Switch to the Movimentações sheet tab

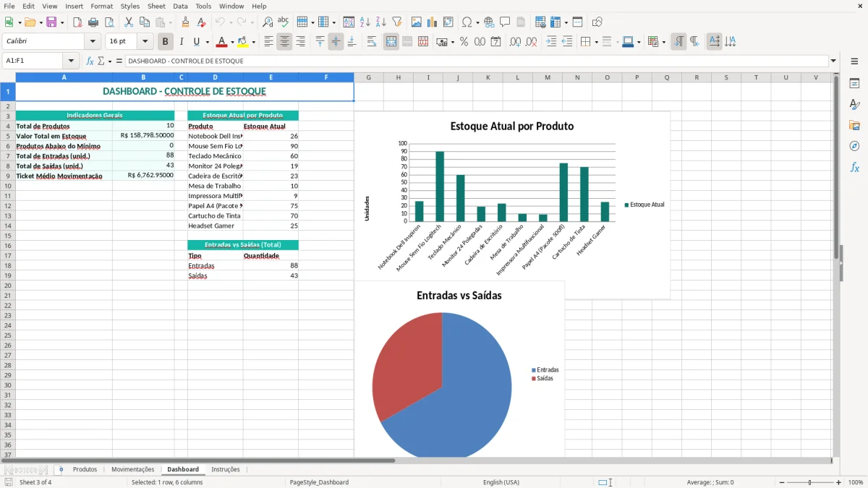(132, 469)
